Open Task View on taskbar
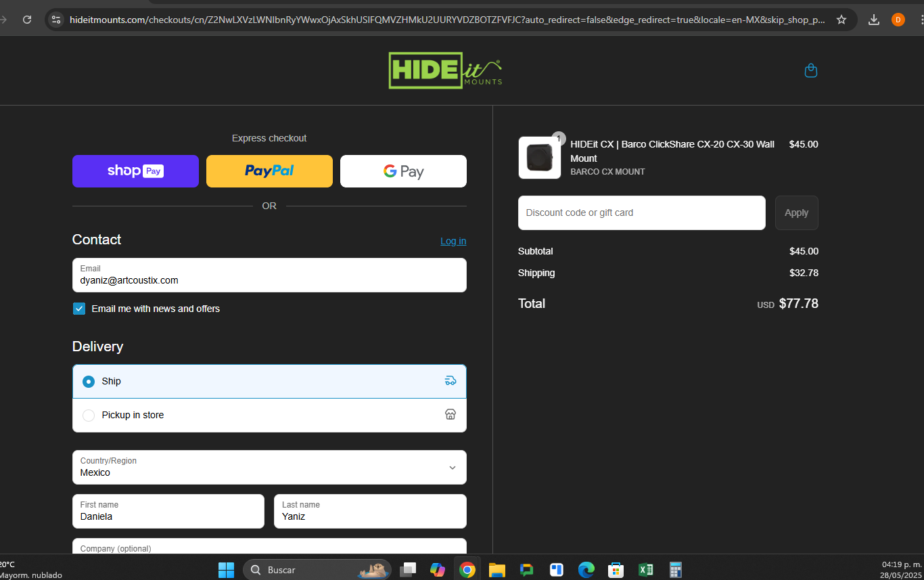The height and width of the screenshot is (580, 924). (x=408, y=570)
